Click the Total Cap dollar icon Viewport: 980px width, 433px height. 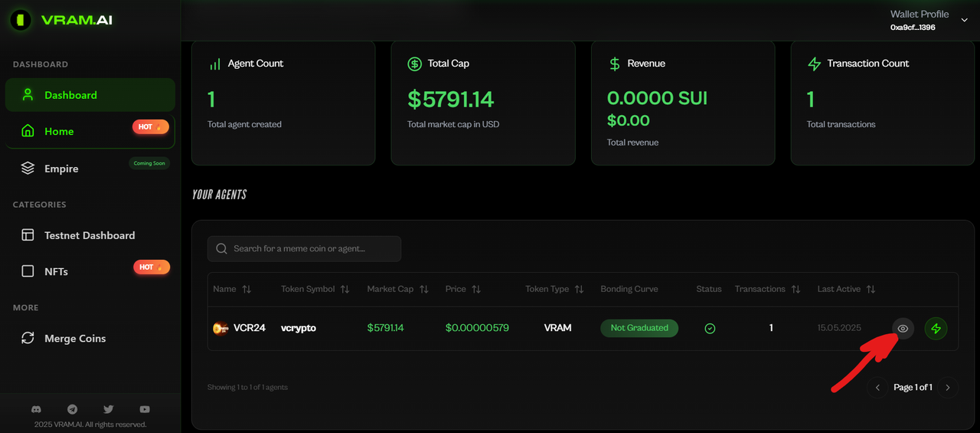[415, 64]
